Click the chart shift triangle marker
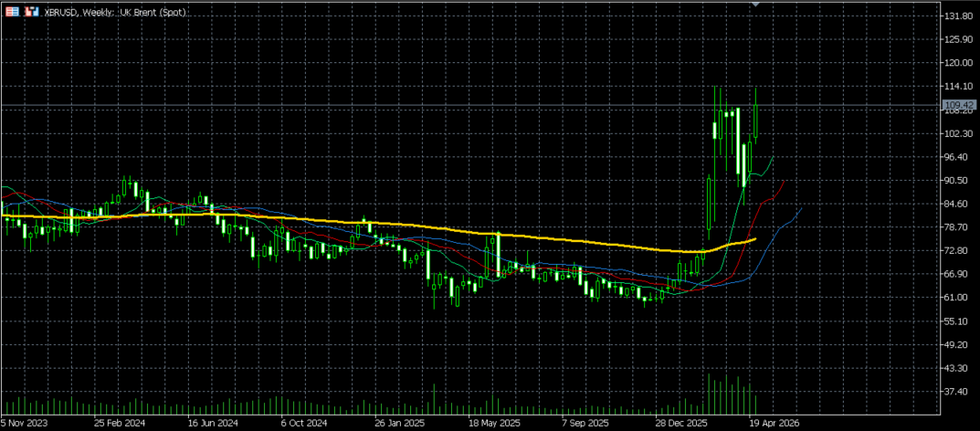Viewport: 980px width, 431px height. [755, 4]
